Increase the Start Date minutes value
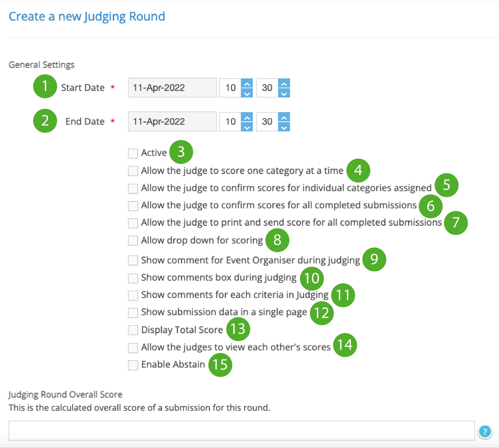The width and height of the screenshot is (499, 448). tap(284, 83)
